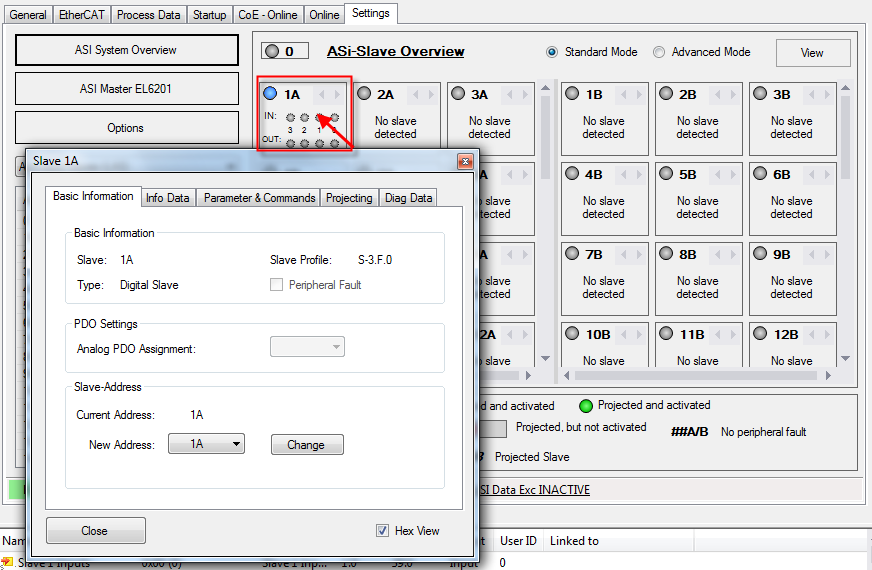Open the New Address dropdown
Viewport: 872px width, 570px height.
point(206,444)
